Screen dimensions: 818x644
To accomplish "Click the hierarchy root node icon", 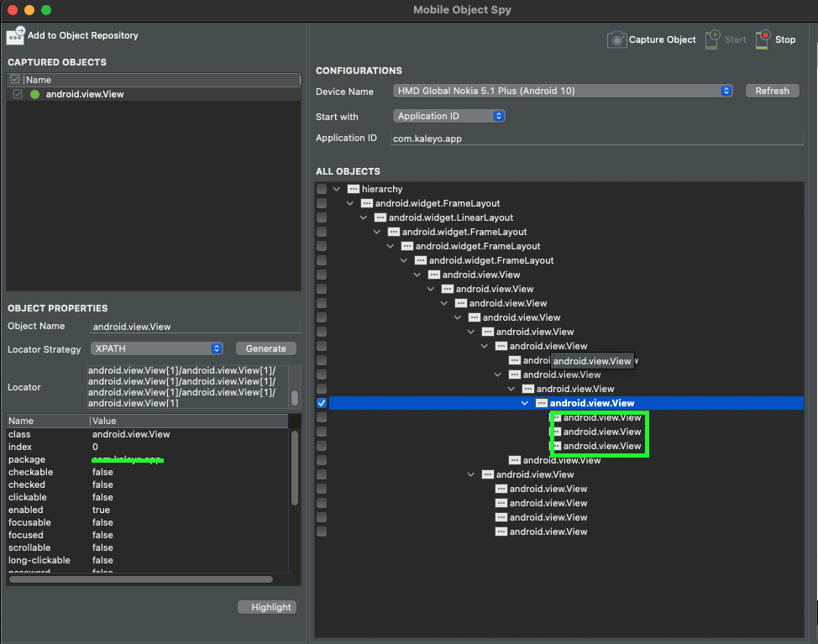I will (354, 190).
